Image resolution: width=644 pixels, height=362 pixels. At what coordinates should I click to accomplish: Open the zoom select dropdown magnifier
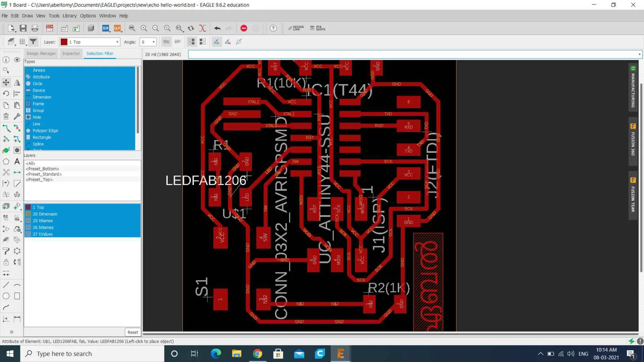pyautogui.click(x=180, y=28)
